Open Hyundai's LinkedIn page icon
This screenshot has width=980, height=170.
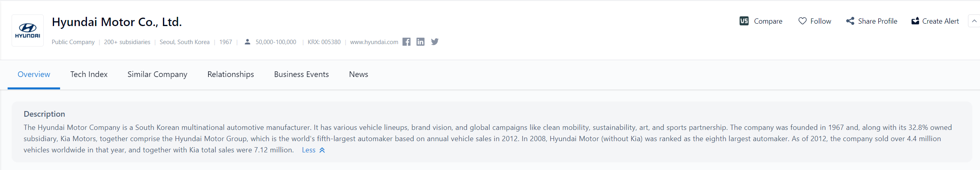[420, 42]
